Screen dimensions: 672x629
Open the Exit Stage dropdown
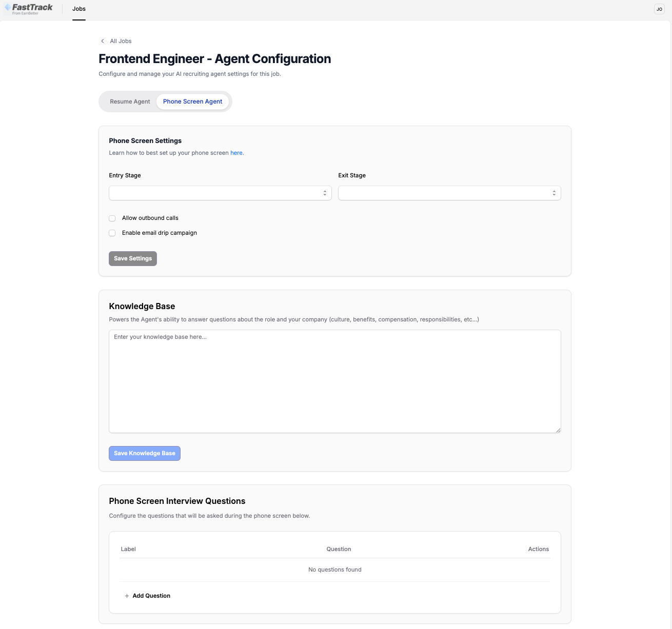click(x=449, y=193)
